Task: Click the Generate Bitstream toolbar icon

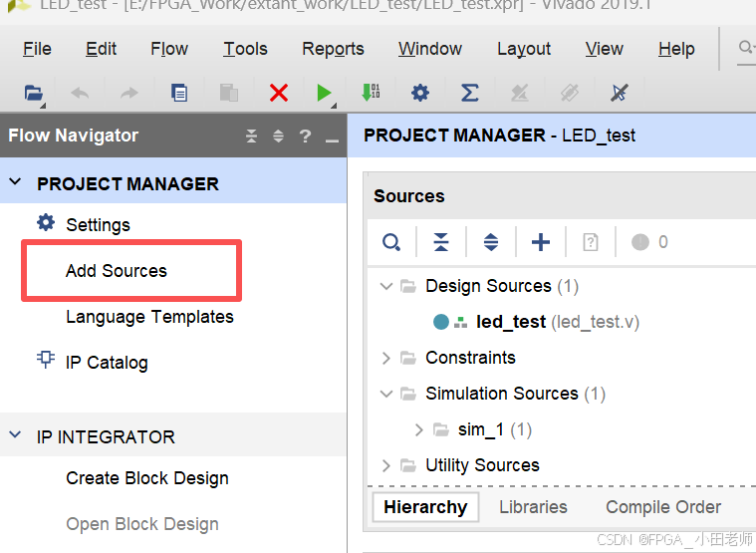Action: (x=371, y=93)
